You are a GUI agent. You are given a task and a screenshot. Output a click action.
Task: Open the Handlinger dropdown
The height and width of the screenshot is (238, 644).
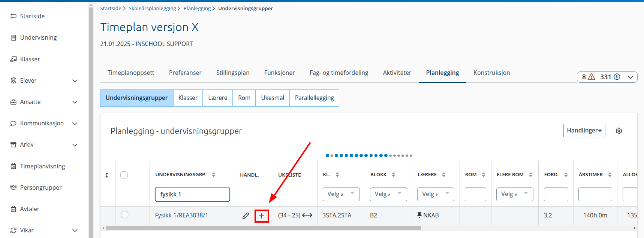pyautogui.click(x=584, y=131)
